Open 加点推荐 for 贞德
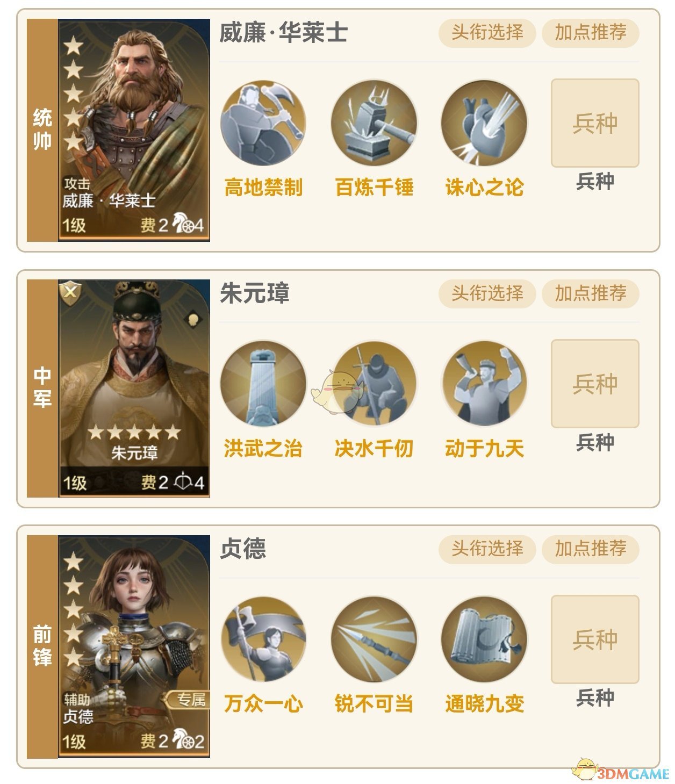Screen dimensions: 675x784 [x=591, y=549]
